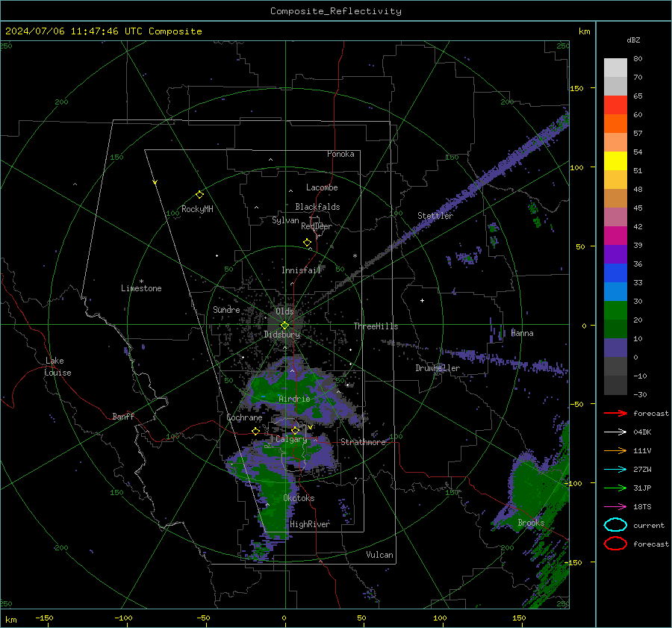Screen dimensions: 672x628
Task: Click the cyan current ellipse icon
Action: [615, 525]
